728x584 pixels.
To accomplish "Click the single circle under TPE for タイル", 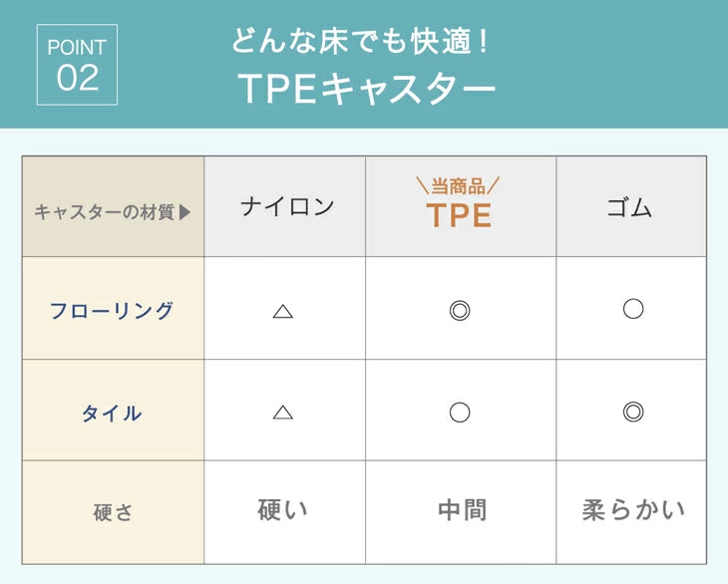I will [459, 412].
